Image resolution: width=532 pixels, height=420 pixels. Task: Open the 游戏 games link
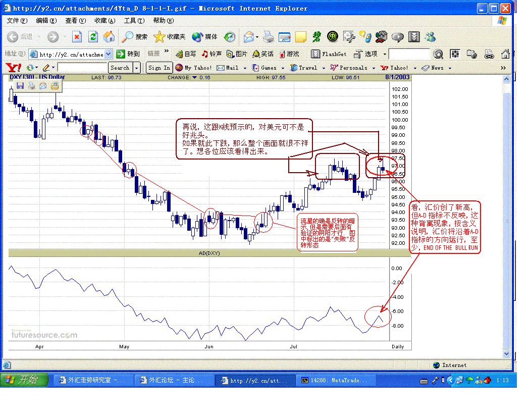tap(289, 54)
